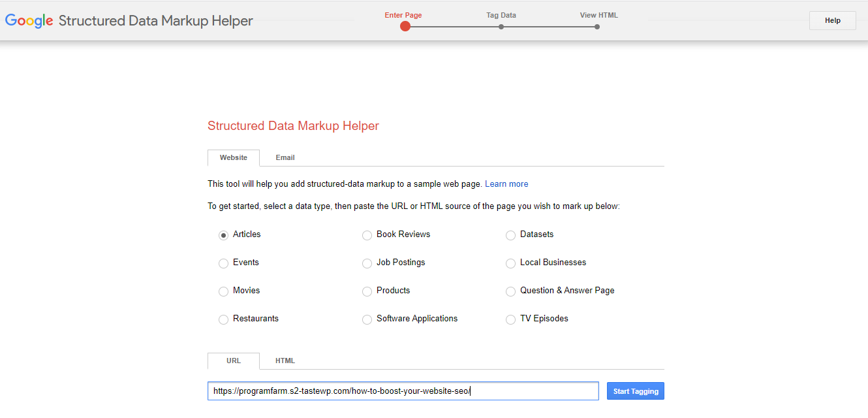Choose Book Reviews data type
Image resolution: width=868 pixels, height=418 pixels.
(367, 235)
